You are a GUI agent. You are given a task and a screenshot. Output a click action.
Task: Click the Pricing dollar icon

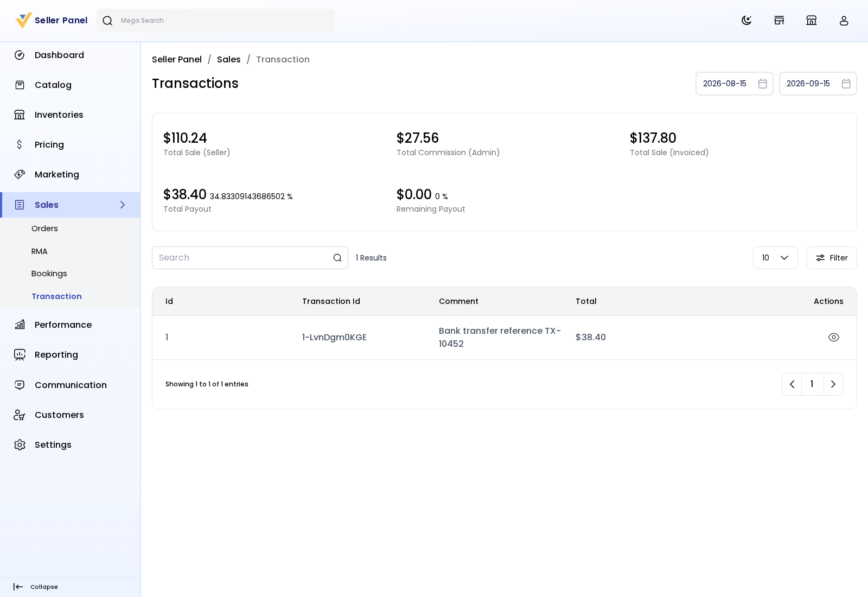20,145
